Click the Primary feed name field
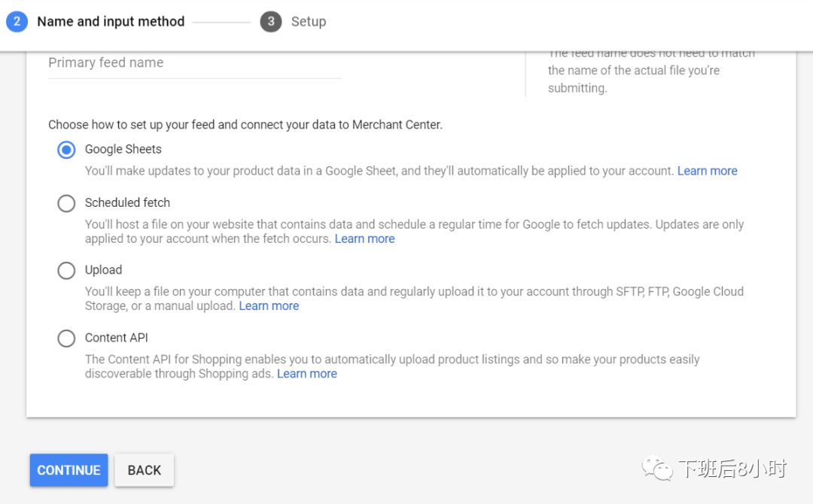The width and height of the screenshot is (813, 504). point(194,63)
